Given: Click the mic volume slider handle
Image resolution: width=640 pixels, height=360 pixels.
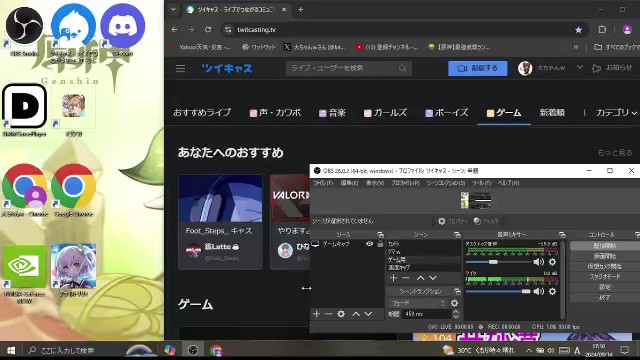Looking at the screenshot, I should [526, 291].
